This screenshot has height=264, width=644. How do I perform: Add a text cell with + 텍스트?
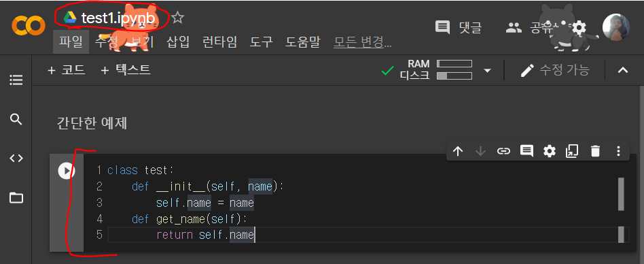[125, 70]
